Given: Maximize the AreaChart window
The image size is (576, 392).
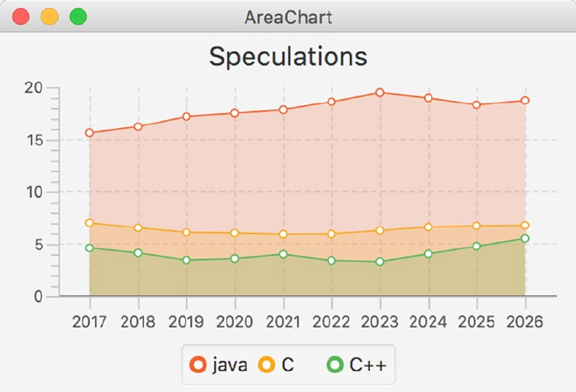Looking at the screenshot, I should click(78, 17).
